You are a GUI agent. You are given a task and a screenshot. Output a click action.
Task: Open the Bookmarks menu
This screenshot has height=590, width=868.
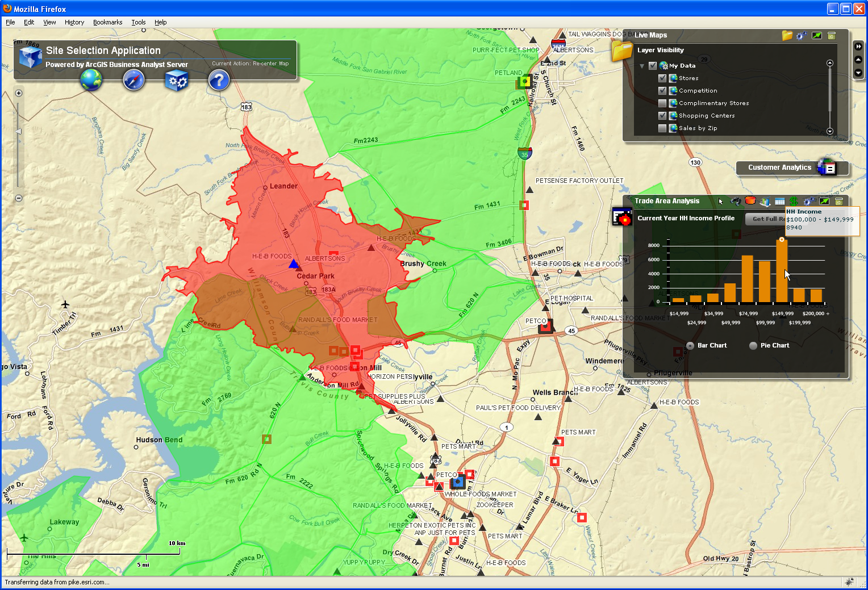click(x=108, y=22)
